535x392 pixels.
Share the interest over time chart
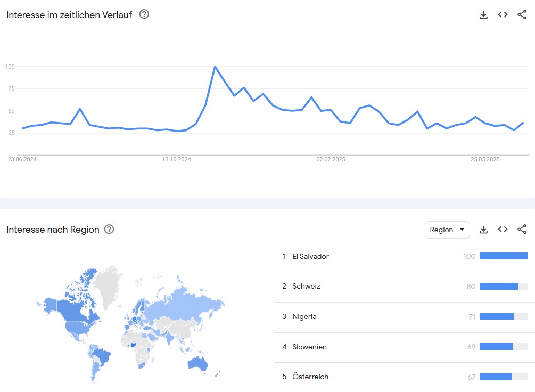[x=522, y=15]
